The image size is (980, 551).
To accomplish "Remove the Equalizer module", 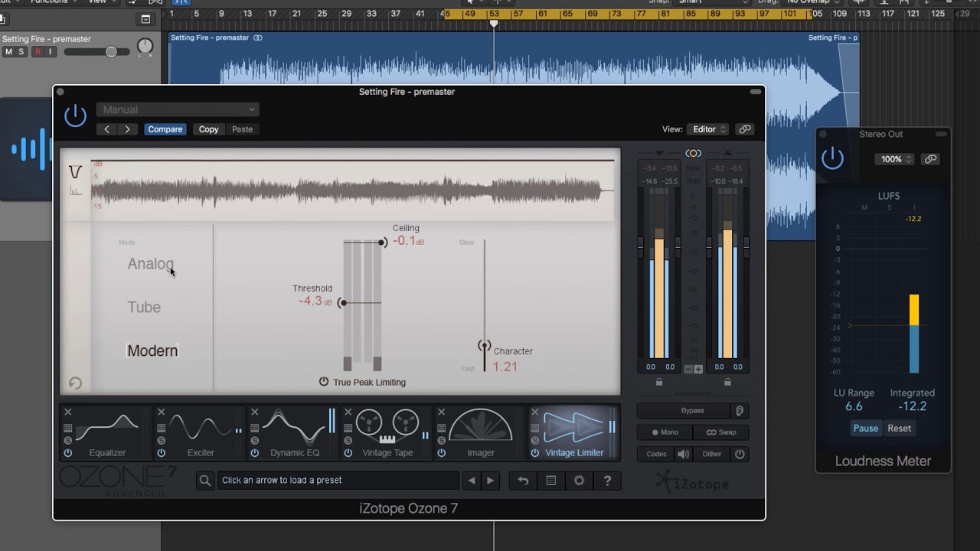I will 68,412.
